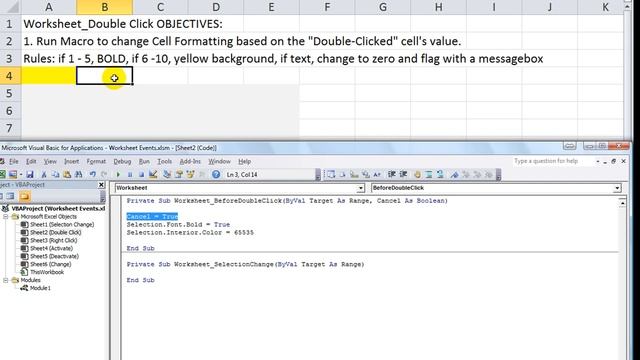Open the File menu
This screenshot has width=640, height=360.
coord(14,161)
